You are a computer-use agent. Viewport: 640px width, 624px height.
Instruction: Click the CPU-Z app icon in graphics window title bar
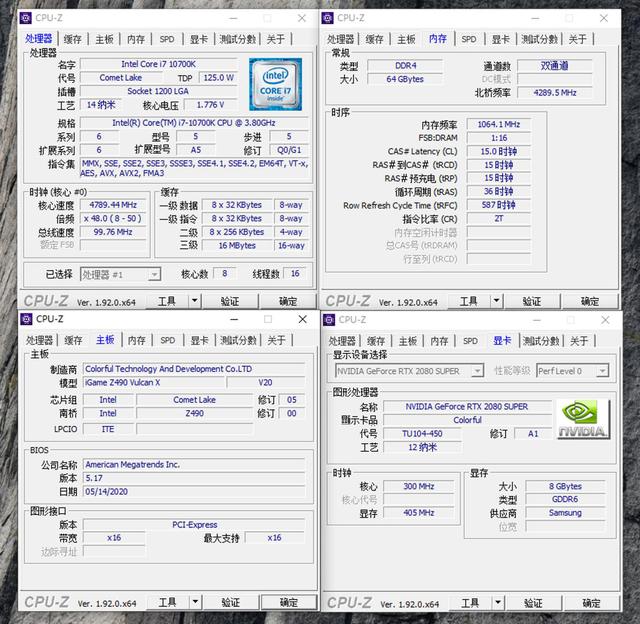tap(329, 320)
